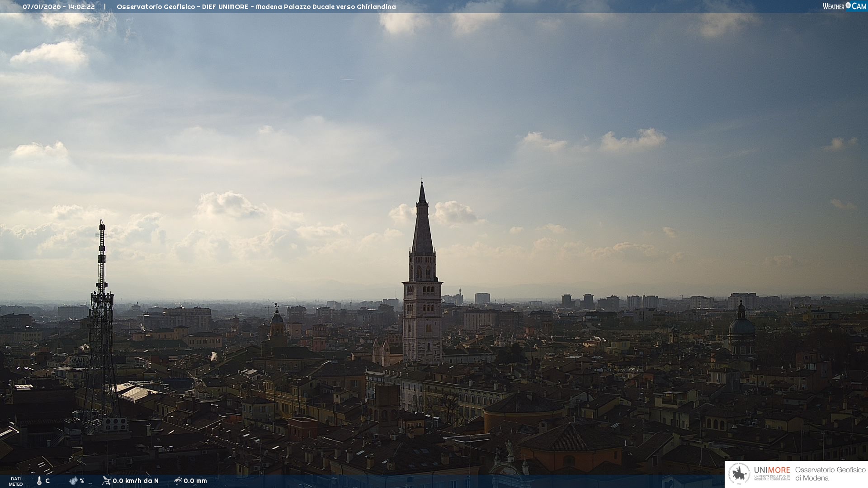The height and width of the screenshot is (488, 868).
Task: Click the temperature C unit label
Action: [x=47, y=481]
